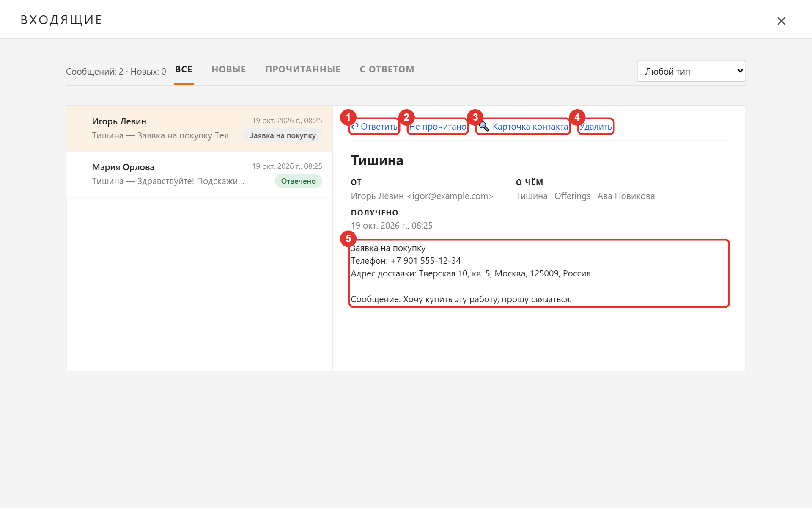
Task: Click received date under ПОЛУЧЕНО
Action: (392, 226)
